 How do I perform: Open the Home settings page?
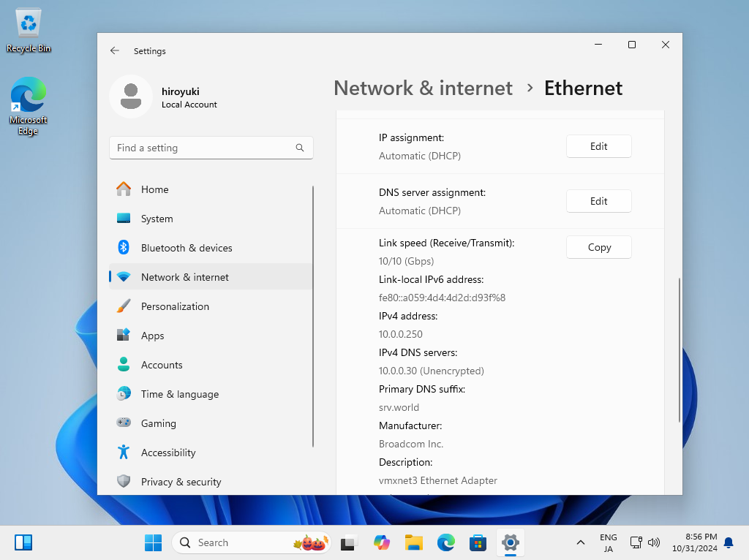(x=154, y=189)
